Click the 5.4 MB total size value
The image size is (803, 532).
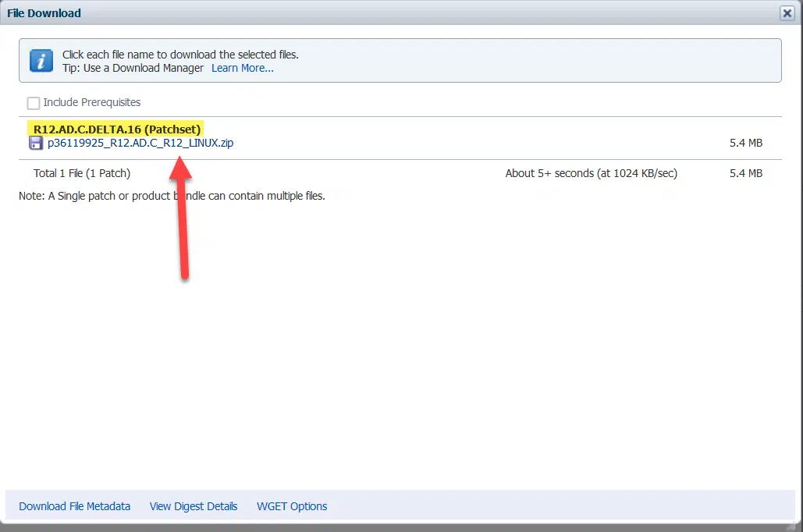point(746,173)
